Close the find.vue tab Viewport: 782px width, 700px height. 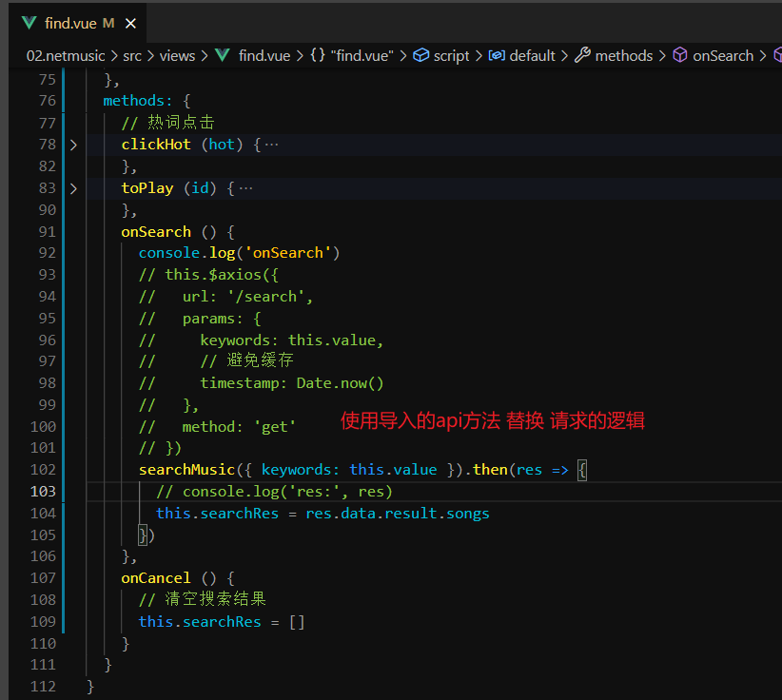130,24
